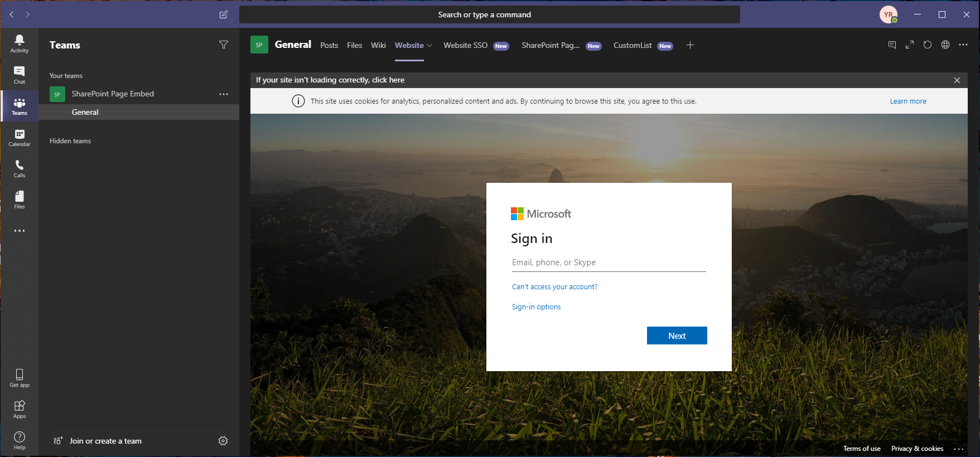This screenshot has width=980, height=457.
Task: Click the SP General channel avatar
Action: [x=259, y=45]
